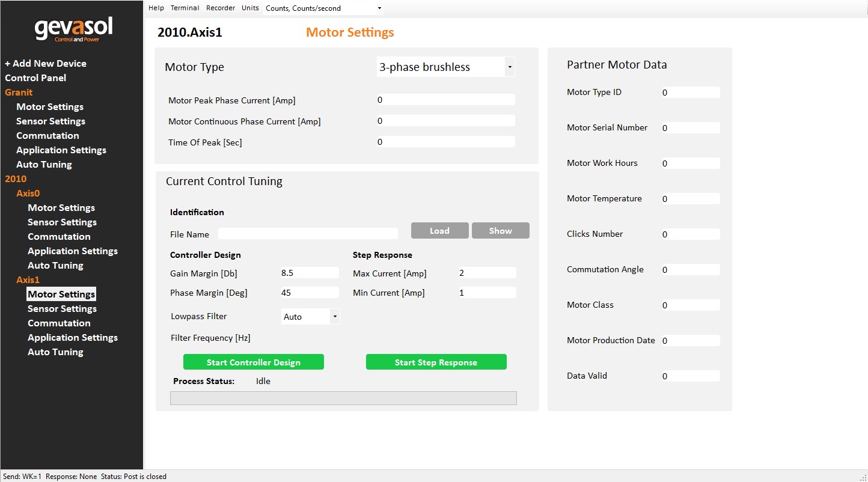The width and height of the screenshot is (868, 482).
Task: Open the Terminal menu
Action: click(x=185, y=8)
